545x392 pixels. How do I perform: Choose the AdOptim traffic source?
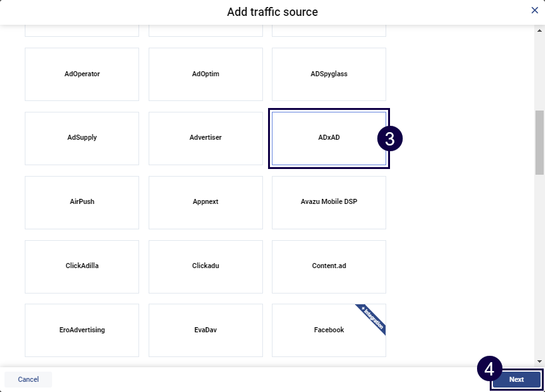[205, 74]
